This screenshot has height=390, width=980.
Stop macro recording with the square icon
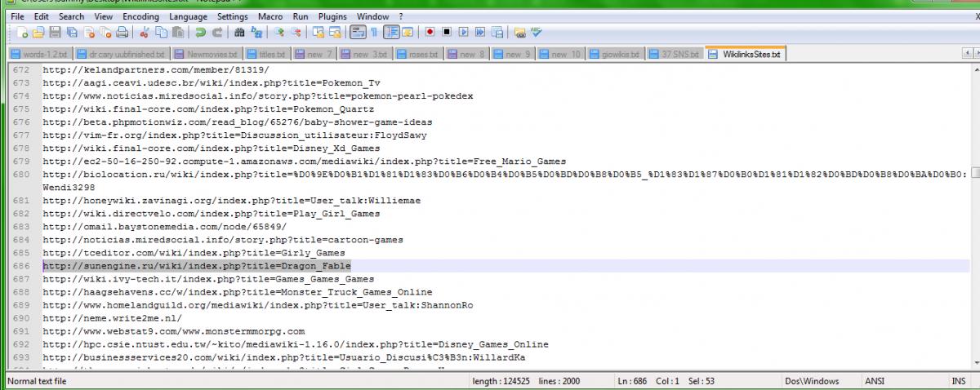447,33
